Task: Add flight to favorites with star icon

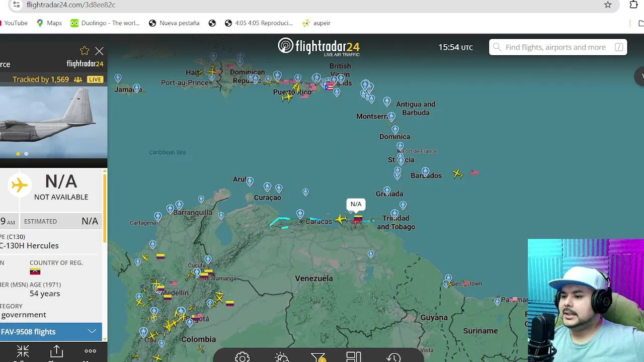Action: (x=85, y=51)
